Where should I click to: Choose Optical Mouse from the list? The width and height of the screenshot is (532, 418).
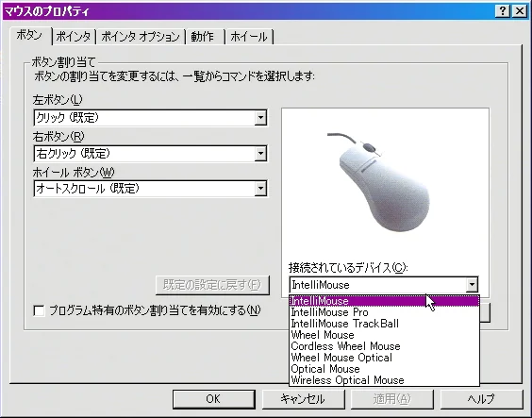tap(384, 369)
